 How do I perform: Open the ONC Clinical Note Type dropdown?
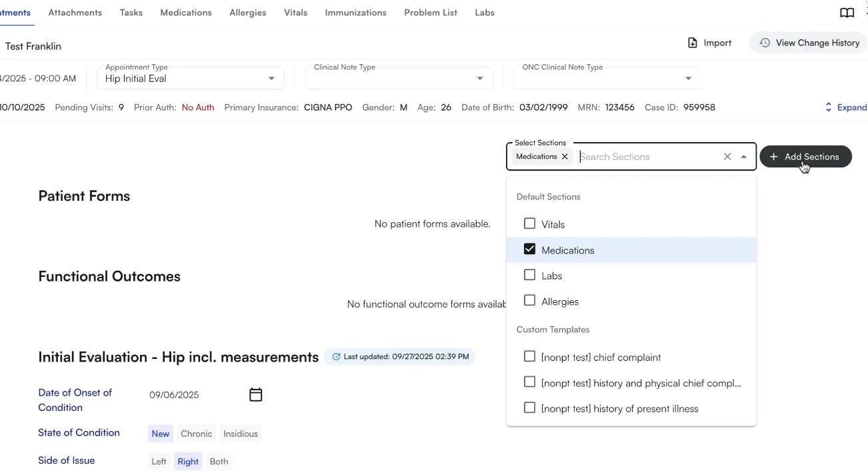click(x=688, y=78)
